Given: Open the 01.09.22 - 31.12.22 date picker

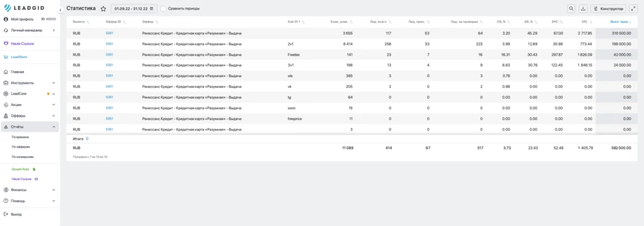Looking at the screenshot, I should (x=134, y=9).
